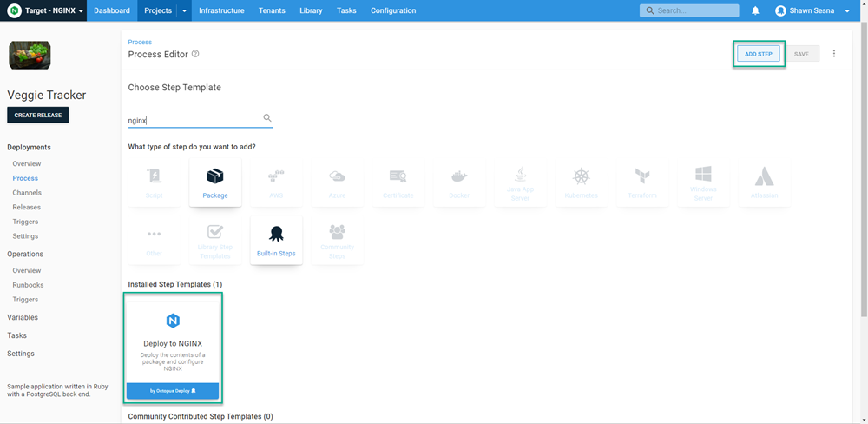Screen dimensions: 868x424
Task: Select the Deploy to NGINX template card
Action: (173, 348)
